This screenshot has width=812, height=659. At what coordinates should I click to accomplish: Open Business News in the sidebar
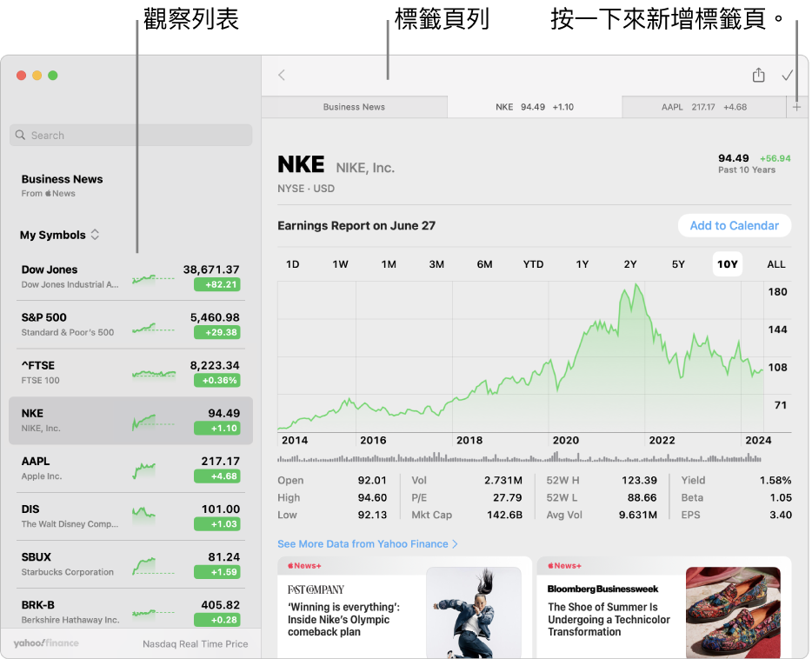(x=62, y=185)
